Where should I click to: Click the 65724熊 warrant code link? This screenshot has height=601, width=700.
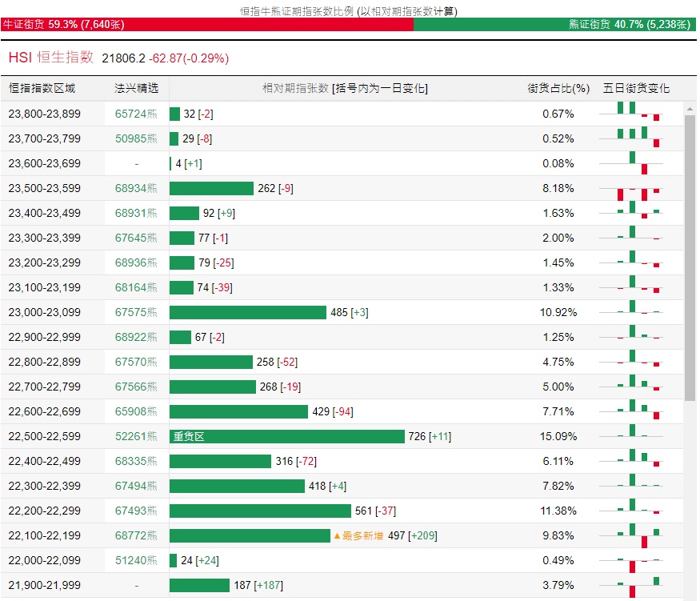[x=136, y=114]
